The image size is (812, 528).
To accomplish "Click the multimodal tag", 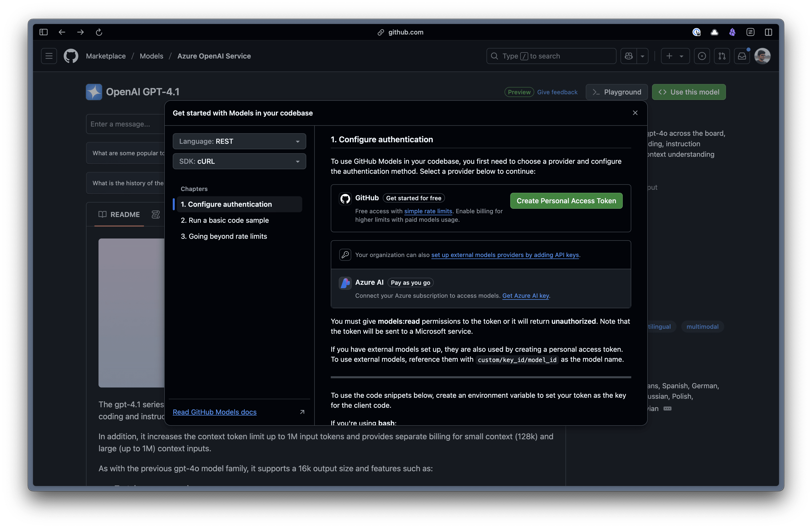I will coord(702,327).
